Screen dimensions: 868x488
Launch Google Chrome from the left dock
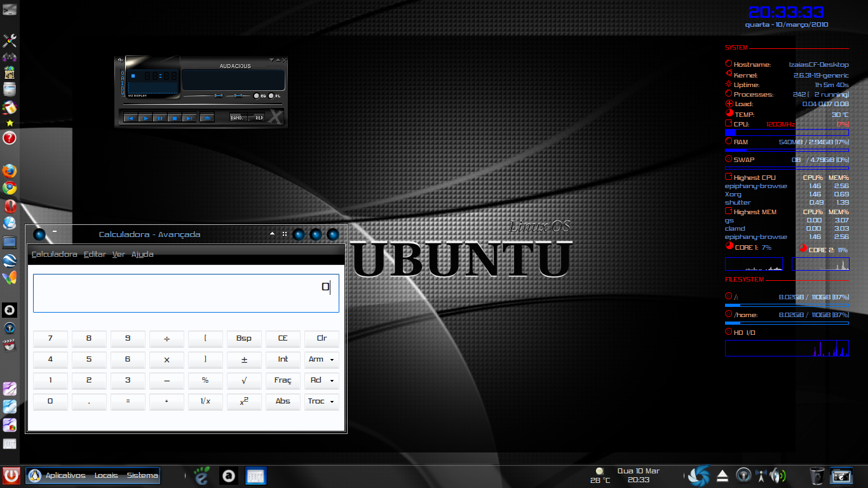coord(9,188)
